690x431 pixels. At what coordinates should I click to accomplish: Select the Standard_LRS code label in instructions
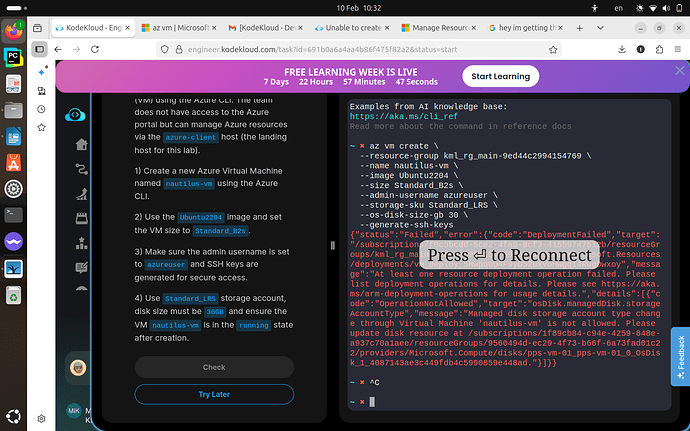[x=190, y=298]
